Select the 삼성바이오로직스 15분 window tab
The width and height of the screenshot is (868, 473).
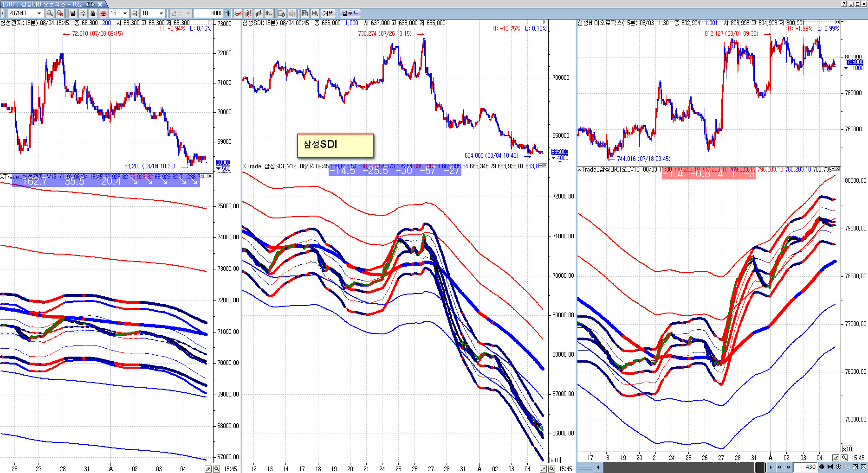[x=52, y=4]
